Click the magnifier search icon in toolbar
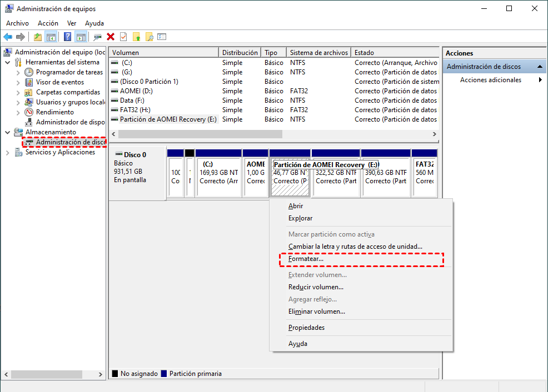Screen dimensions: 548x392 click(x=149, y=37)
